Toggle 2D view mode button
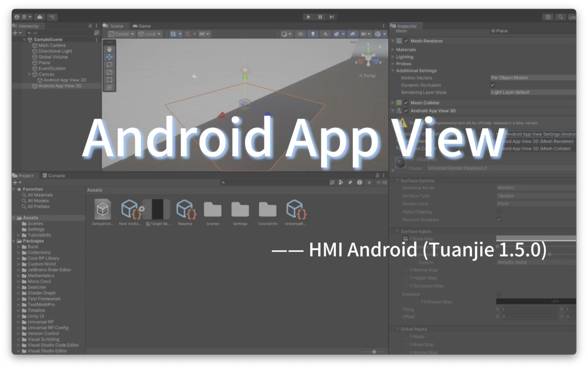 point(300,34)
